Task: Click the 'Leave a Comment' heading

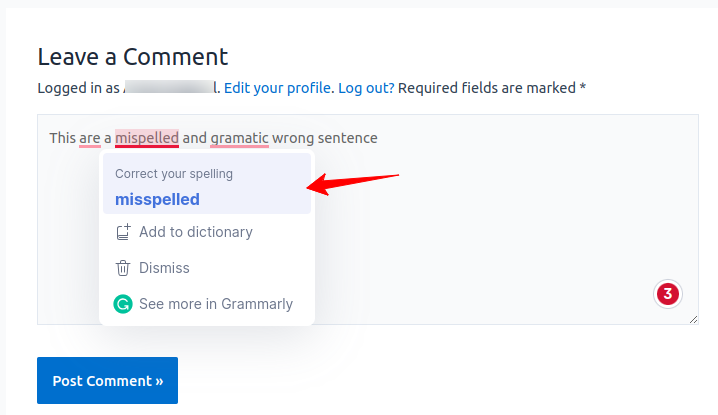Action: 133,57
